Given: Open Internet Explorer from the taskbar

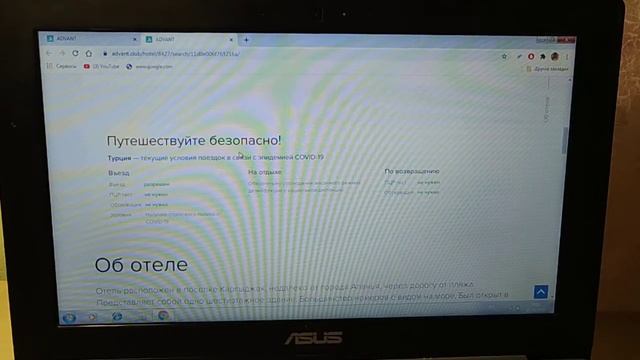Looking at the screenshot, I should click(x=117, y=316).
